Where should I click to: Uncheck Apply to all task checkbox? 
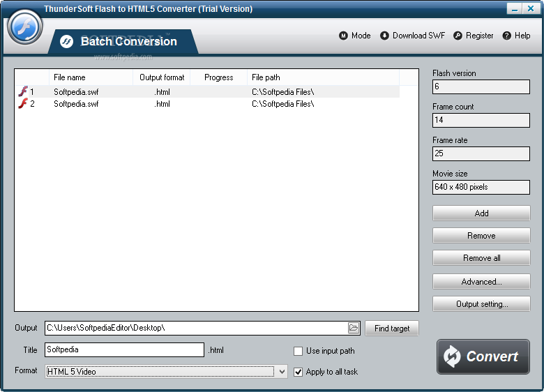[x=298, y=372]
